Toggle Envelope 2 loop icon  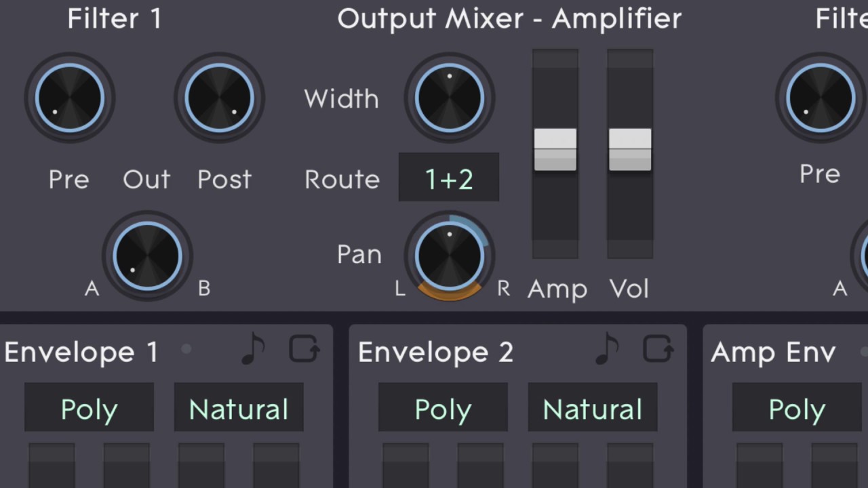[x=658, y=349]
